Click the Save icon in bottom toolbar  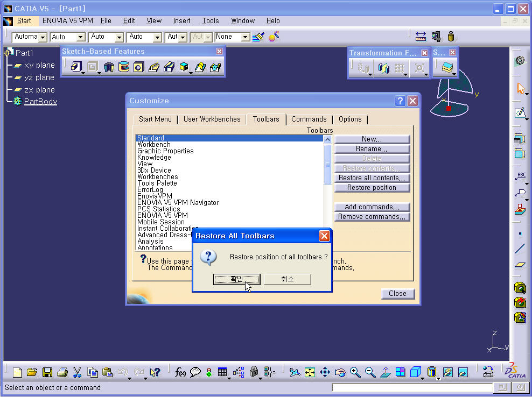coord(47,372)
